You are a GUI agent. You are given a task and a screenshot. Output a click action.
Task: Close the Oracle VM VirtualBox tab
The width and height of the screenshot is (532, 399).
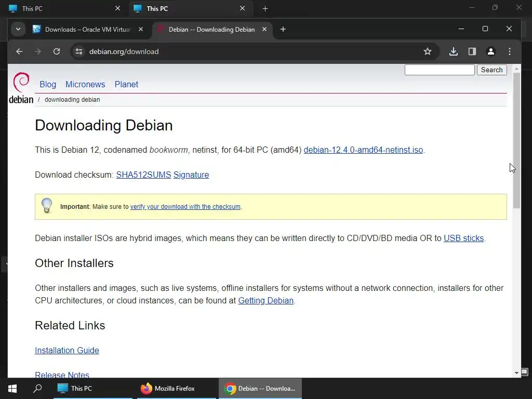(x=141, y=29)
